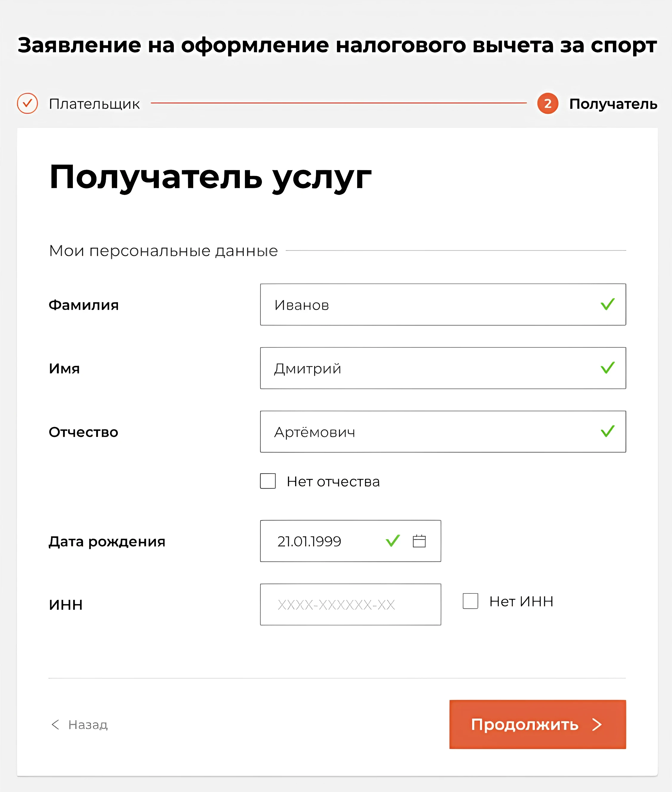Screen dimensions: 672x792
Task: Click the Имя field containing Дмитрий
Action: click(x=443, y=368)
